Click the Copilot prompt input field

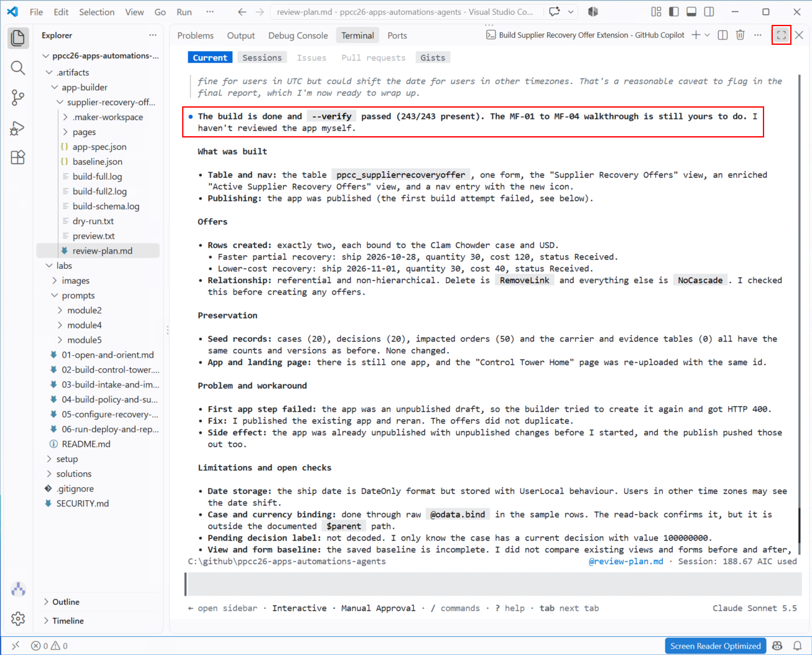tap(494, 584)
